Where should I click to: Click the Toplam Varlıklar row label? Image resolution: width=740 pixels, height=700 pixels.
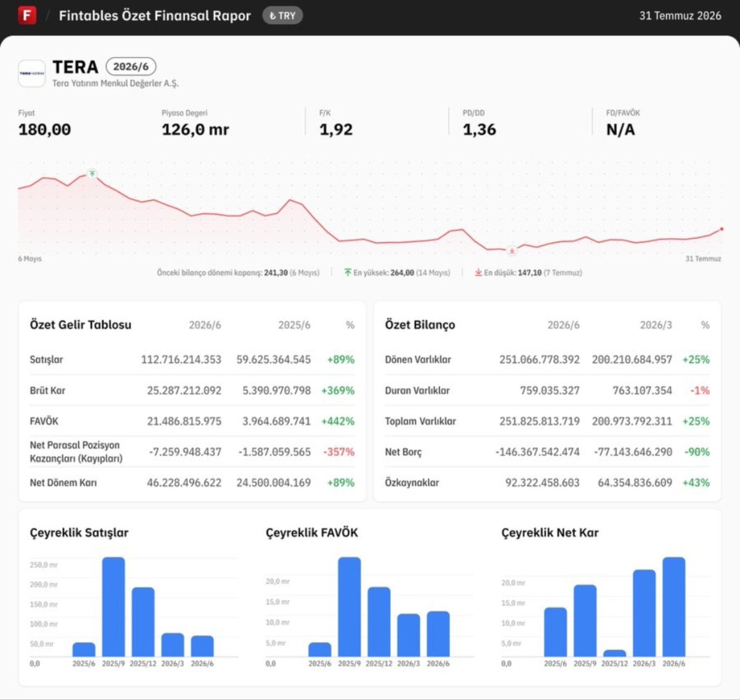tap(421, 421)
